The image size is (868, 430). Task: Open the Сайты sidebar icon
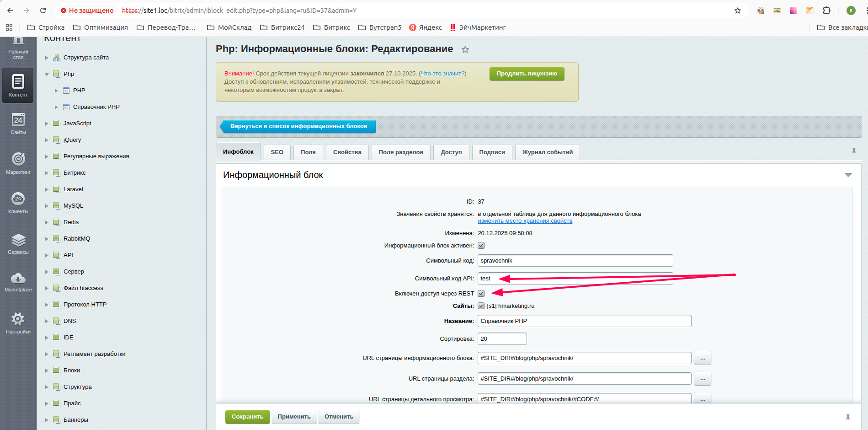pos(18,124)
